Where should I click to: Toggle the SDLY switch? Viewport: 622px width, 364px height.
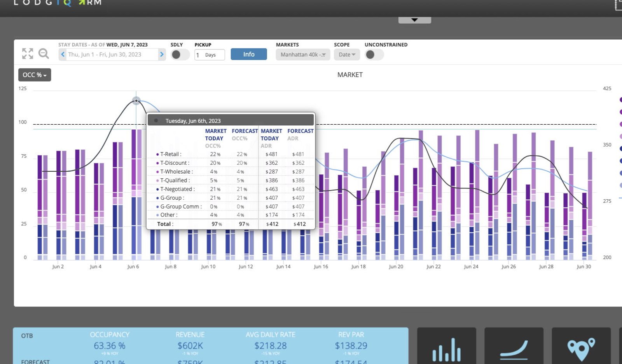pyautogui.click(x=180, y=54)
